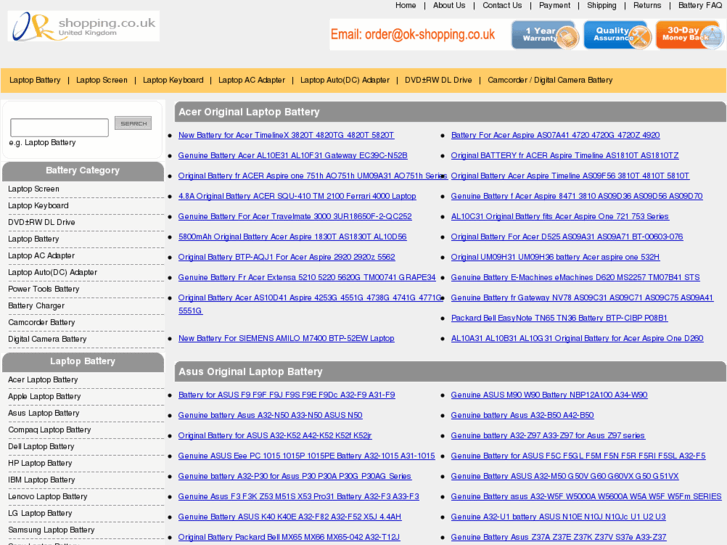The image size is (727, 545).
Task: Select Camcorder / Digital Camera Battery nav item
Action: [550, 80]
